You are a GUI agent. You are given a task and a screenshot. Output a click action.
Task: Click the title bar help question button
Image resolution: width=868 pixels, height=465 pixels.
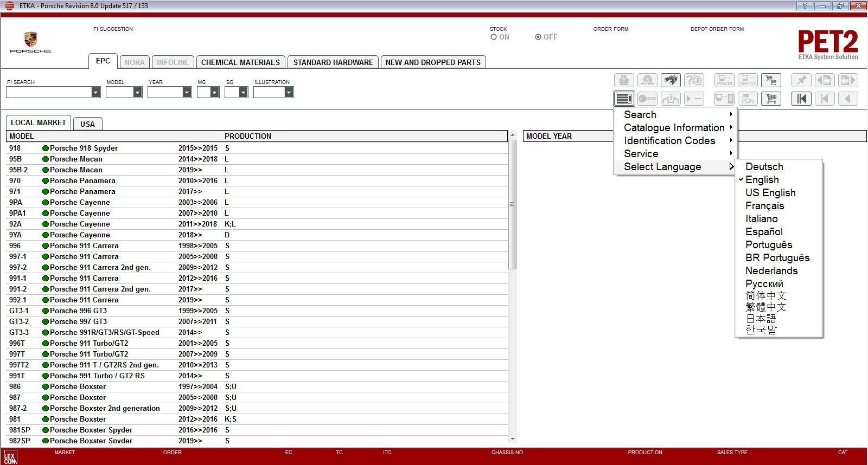click(x=805, y=6)
